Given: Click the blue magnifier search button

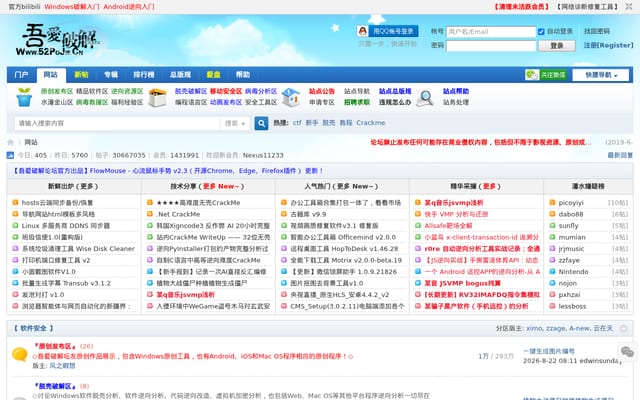Looking at the screenshot, I should click(261, 123).
